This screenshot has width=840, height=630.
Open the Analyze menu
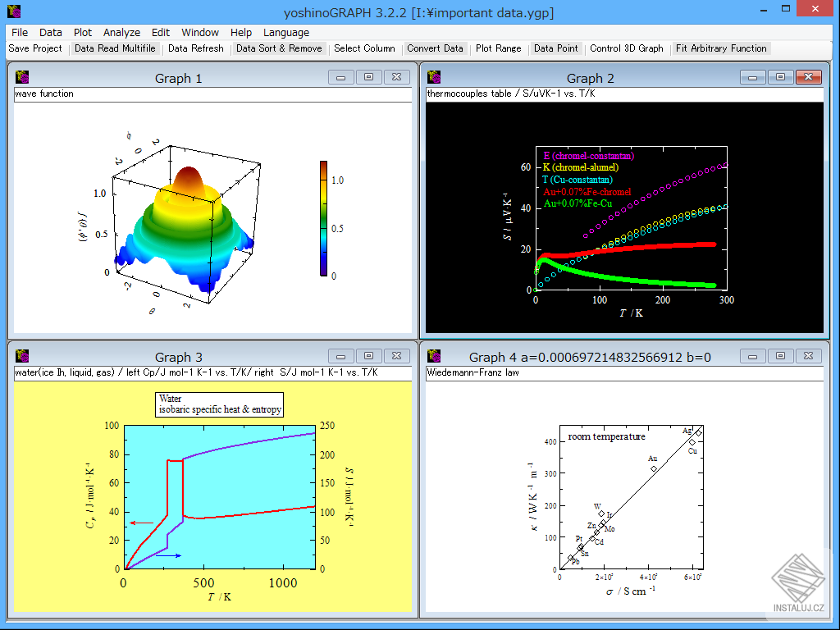(x=121, y=32)
